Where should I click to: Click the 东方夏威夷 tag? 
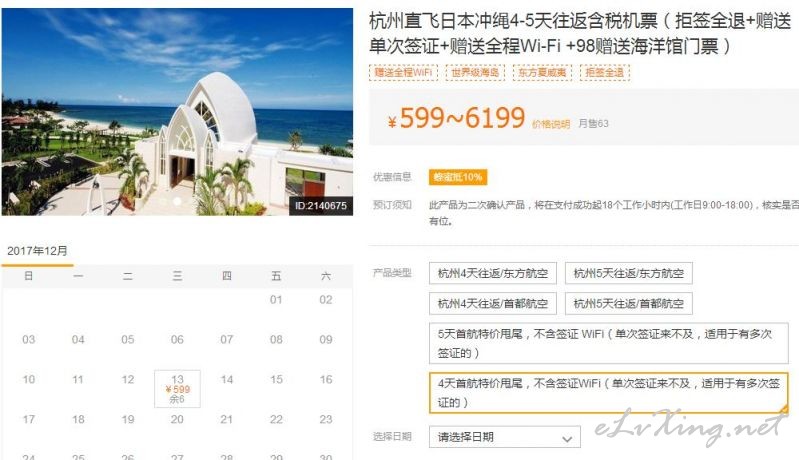coord(542,72)
